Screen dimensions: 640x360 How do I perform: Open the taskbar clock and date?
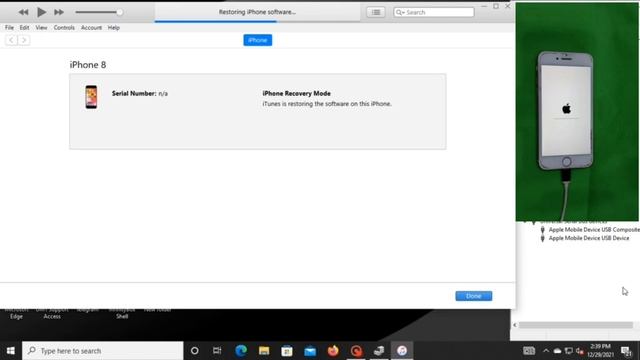tap(600, 351)
